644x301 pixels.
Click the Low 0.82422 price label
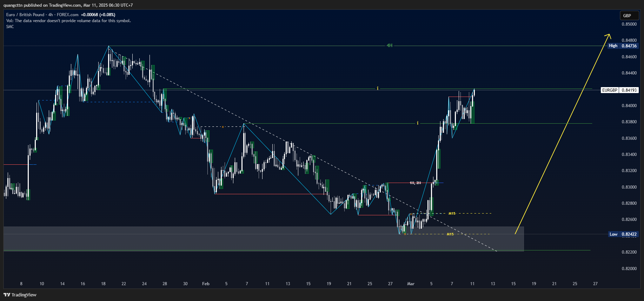point(623,234)
